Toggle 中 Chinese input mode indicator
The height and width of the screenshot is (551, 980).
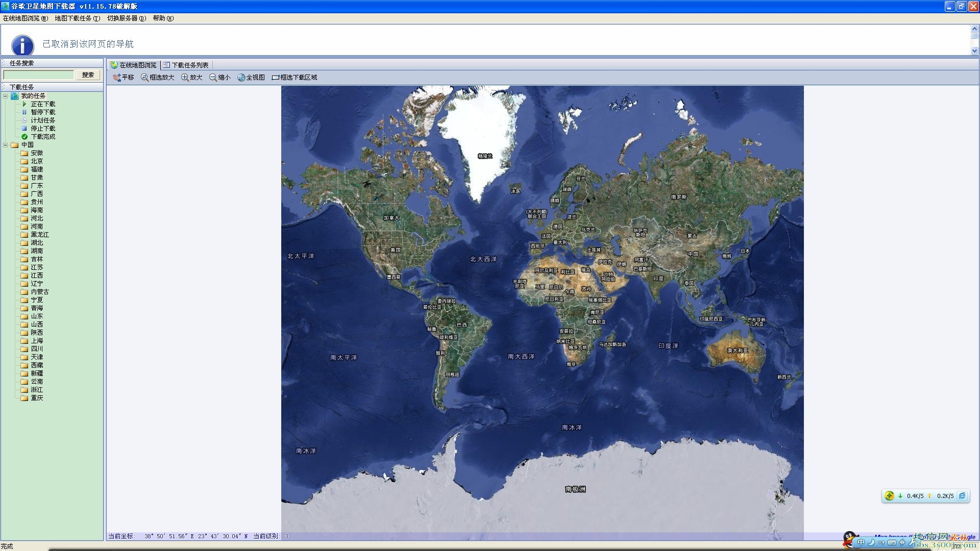(861, 542)
